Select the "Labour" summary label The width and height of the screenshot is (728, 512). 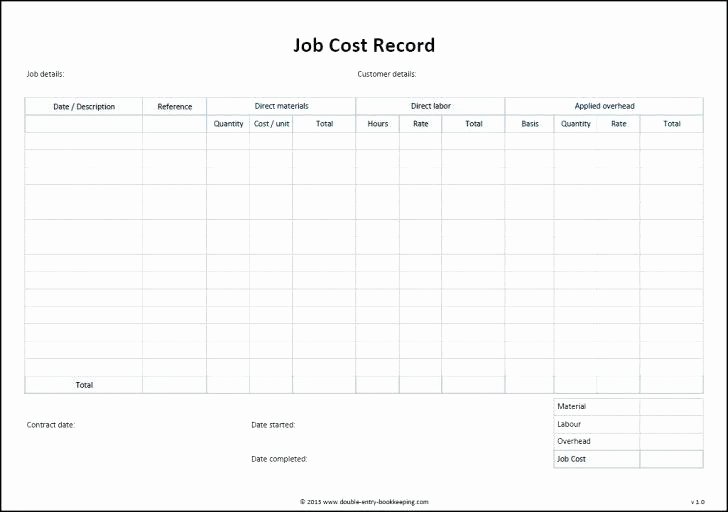[x=569, y=424]
